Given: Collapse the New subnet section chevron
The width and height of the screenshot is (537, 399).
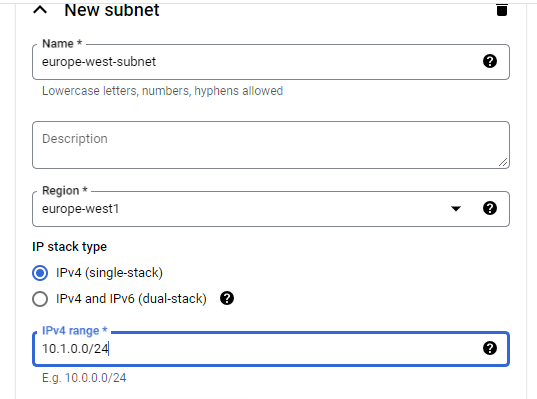Looking at the screenshot, I should point(40,10).
